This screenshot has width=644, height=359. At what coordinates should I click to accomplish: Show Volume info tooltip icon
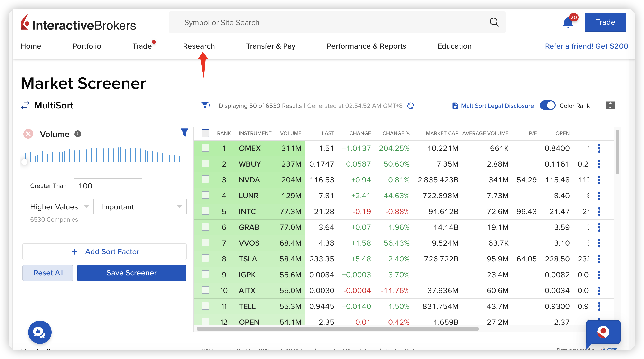click(x=78, y=134)
